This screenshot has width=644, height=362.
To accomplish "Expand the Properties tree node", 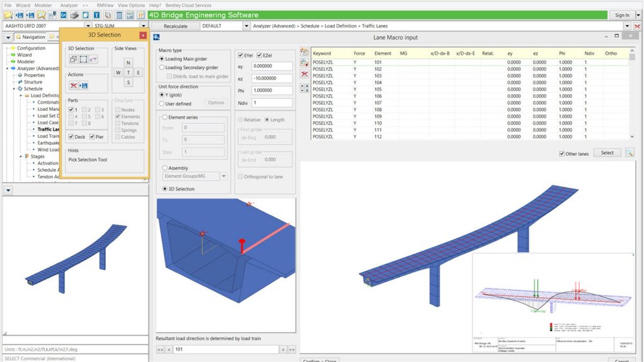I will [x=14, y=75].
